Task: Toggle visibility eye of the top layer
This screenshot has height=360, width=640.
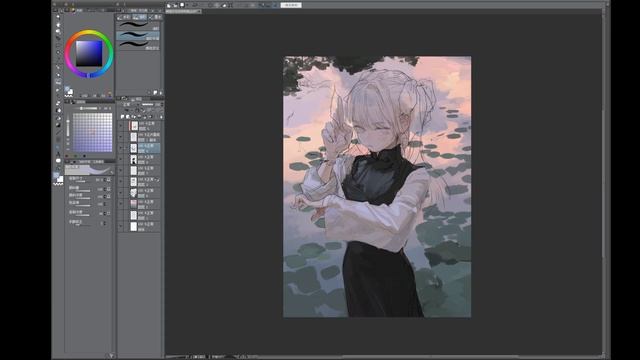Action: point(121,126)
